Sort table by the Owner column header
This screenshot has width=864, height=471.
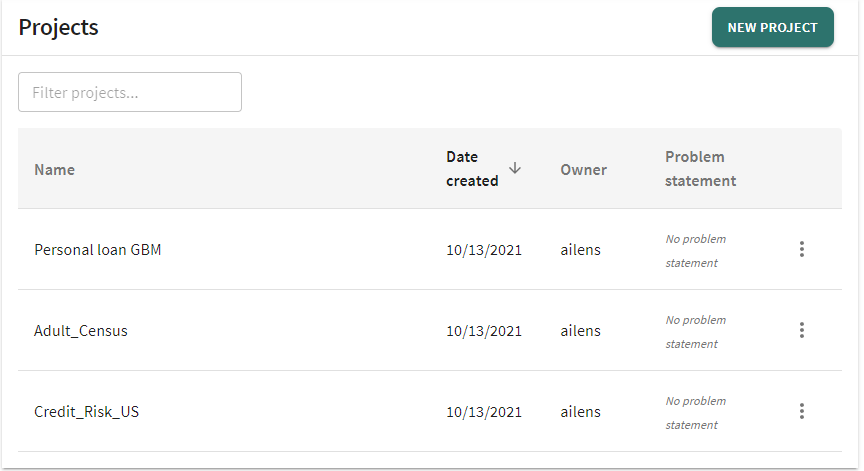coord(584,170)
